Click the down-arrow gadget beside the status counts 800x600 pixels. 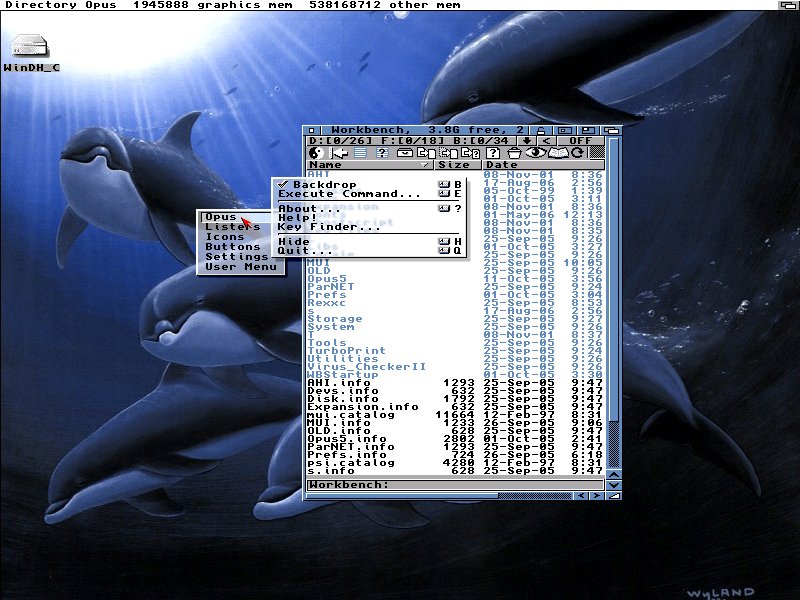click(527, 141)
